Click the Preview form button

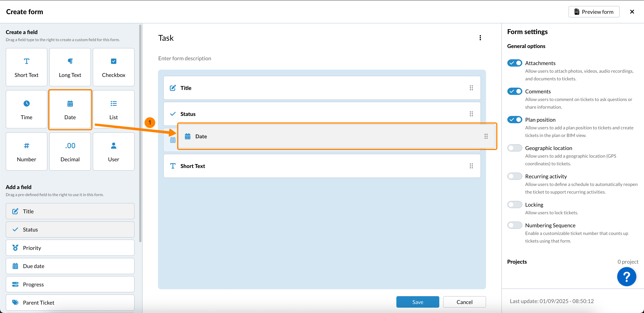pos(594,12)
